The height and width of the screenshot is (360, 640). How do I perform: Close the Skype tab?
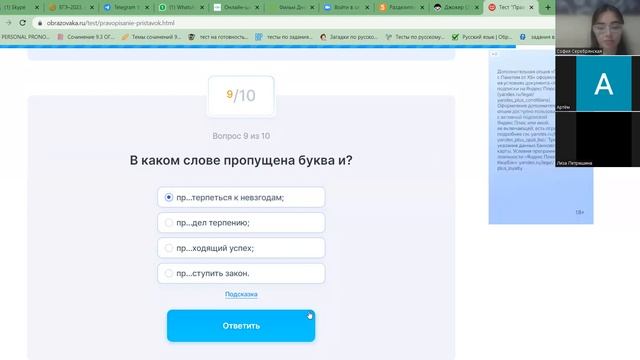(37, 7)
